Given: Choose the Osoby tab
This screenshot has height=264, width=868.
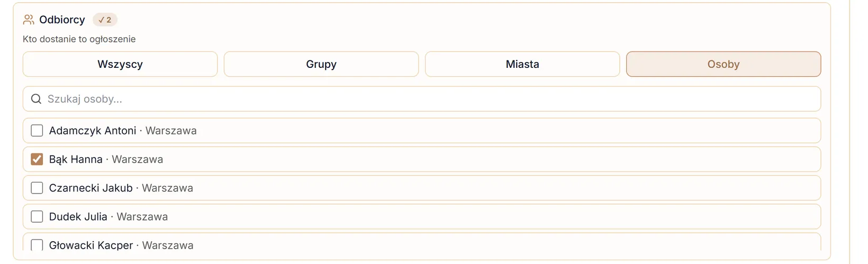Looking at the screenshot, I should (724, 64).
